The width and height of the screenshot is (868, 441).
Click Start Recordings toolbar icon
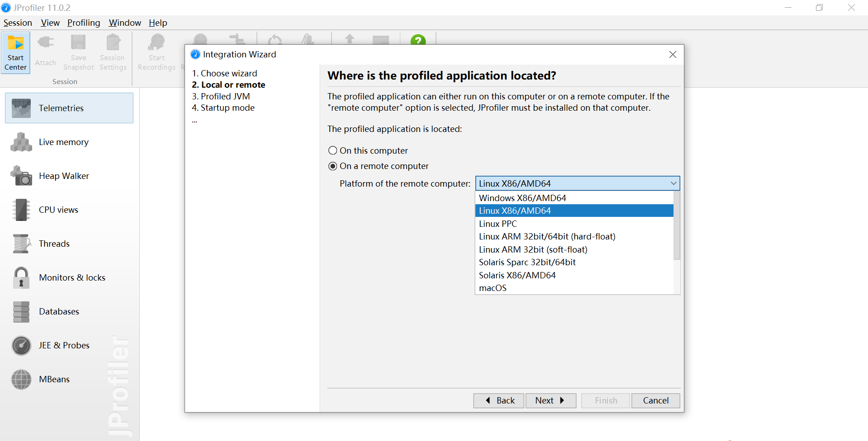[x=157, y=53]
